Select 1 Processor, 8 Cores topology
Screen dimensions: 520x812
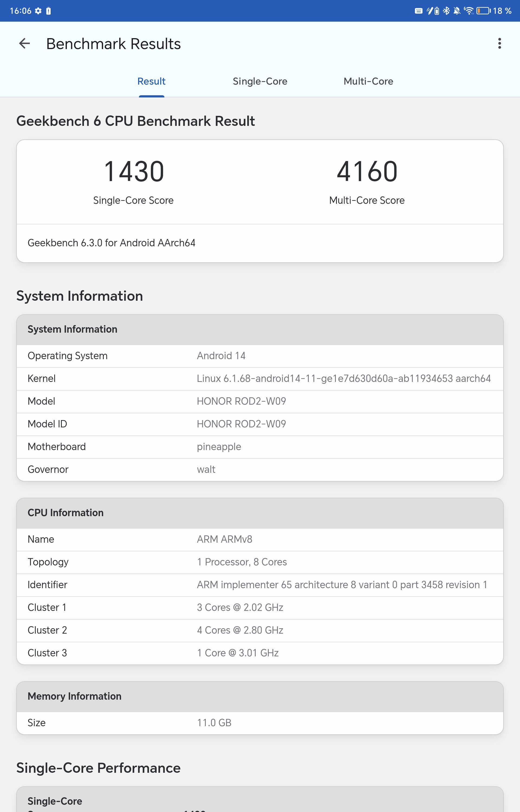pyautogui.click(x=242, y=562)
